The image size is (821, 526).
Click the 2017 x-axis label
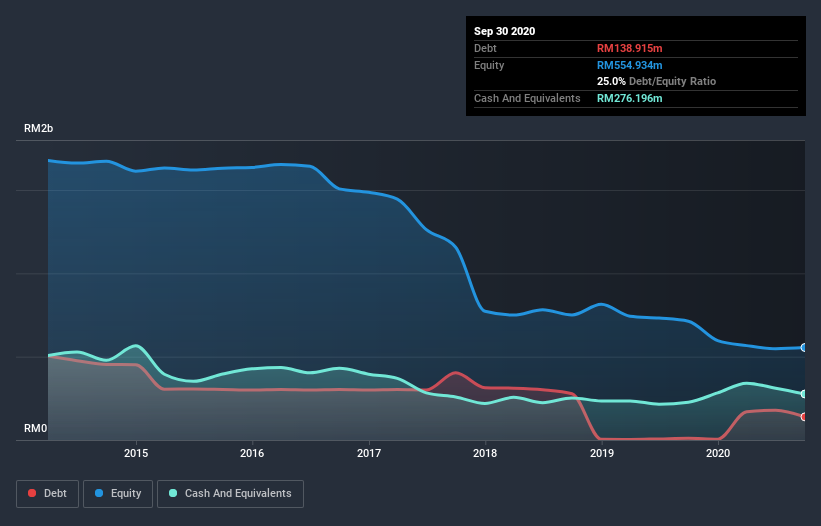point(369,453)
